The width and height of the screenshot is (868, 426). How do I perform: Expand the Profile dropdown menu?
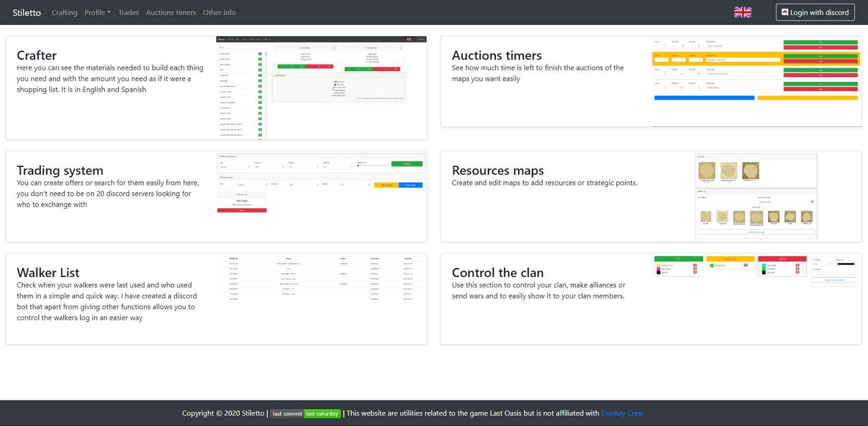point(98,12)
